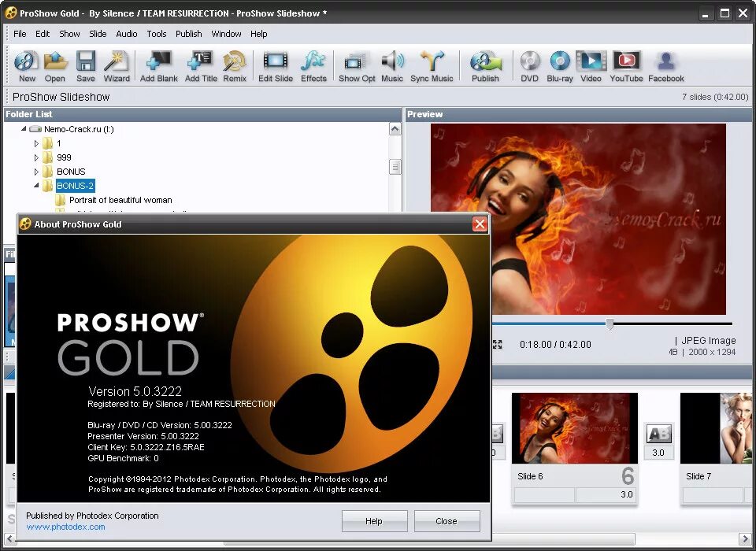Open the Show menu
Screen dimensions: 756x551
69,34
